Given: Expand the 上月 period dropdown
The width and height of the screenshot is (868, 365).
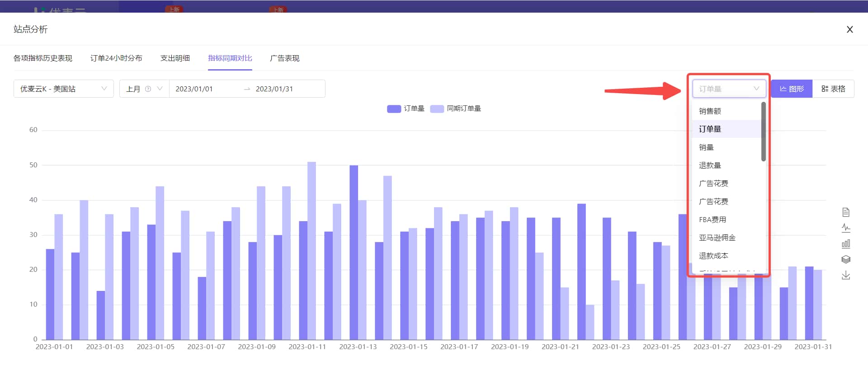Looking at the screenshot, I should tap(144, 89).
